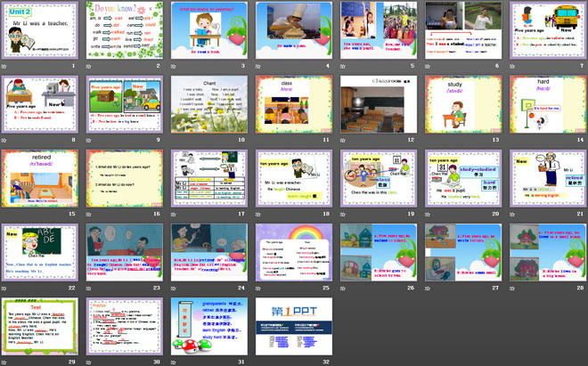Click animation star icon under slide 17

[174, 215]
